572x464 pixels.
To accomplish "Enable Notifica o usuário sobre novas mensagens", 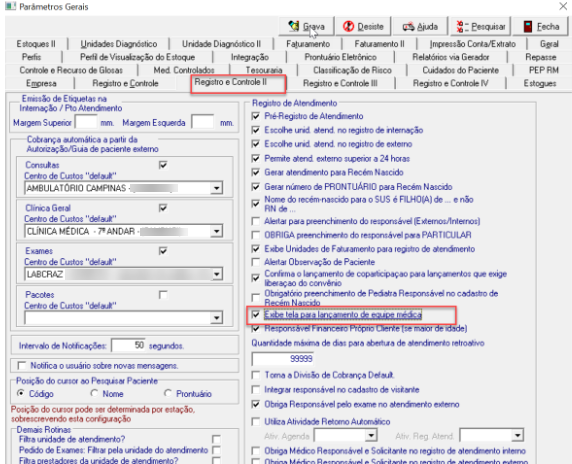I will click(22, 366).
